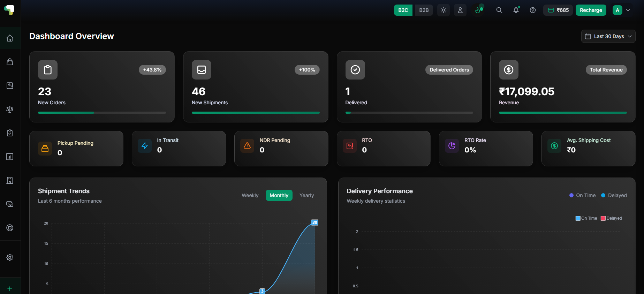The height and width of the screenshot is (294, 644).
Task: Toggle light/dark theme sun icon
Action: (444, 10)
